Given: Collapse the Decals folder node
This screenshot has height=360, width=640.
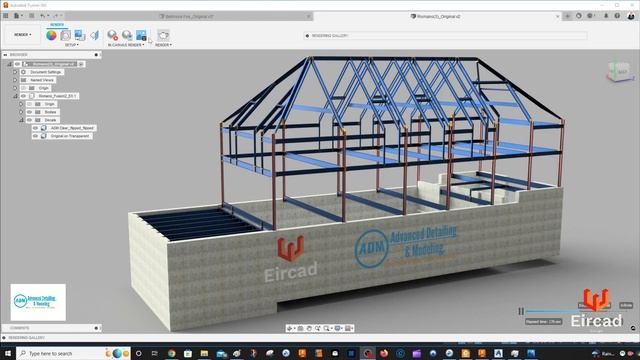Looking at the screenshot, I should (x=21, y=120).
